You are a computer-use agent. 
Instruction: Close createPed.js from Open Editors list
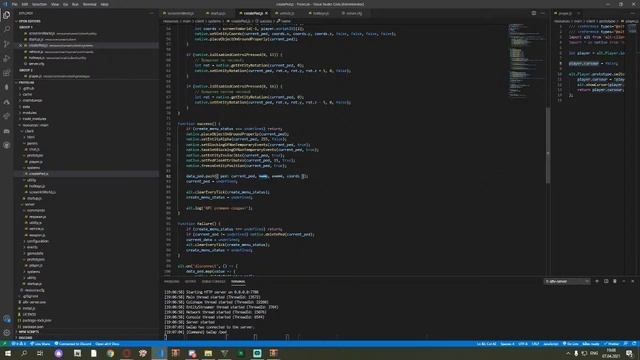[21, 46]
